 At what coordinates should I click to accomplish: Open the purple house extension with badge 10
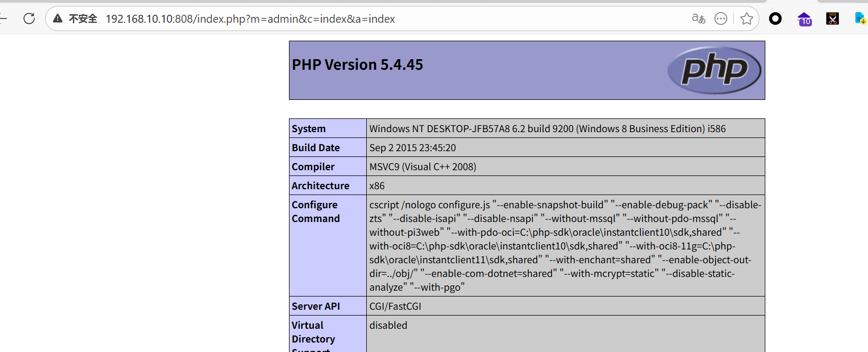[804, 19]
